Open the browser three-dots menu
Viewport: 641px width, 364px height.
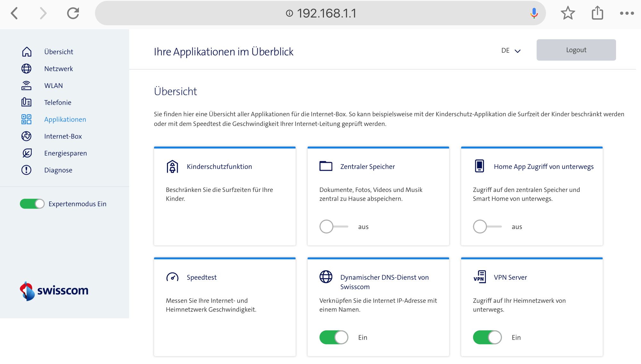coord(627,13)
